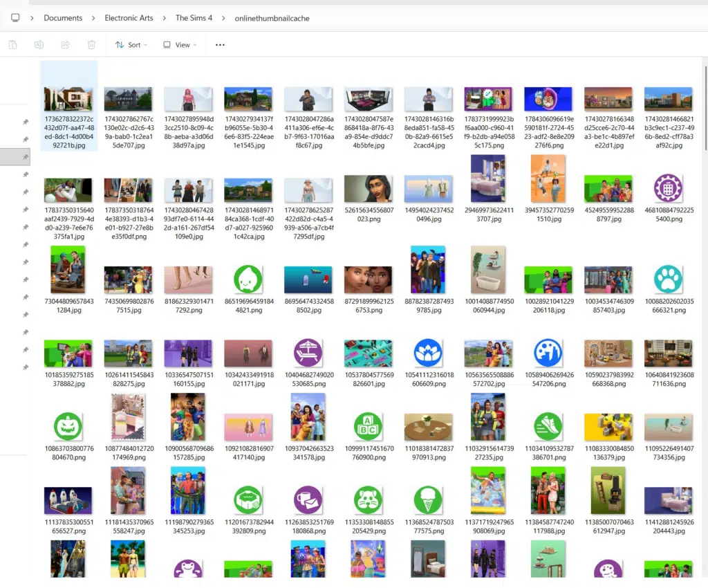Screen dimensions: 708x588
Task: Select file 11385007070463612947.jpg
Action: (608, 500)
